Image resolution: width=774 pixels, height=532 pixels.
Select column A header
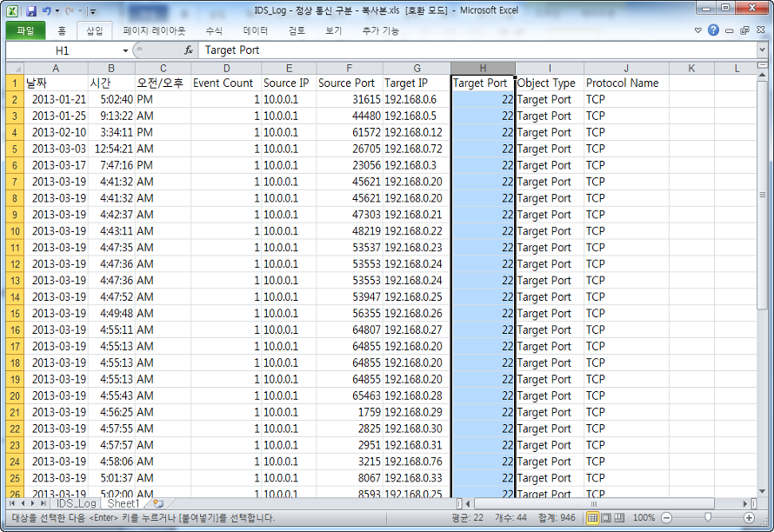pos(56,68)
